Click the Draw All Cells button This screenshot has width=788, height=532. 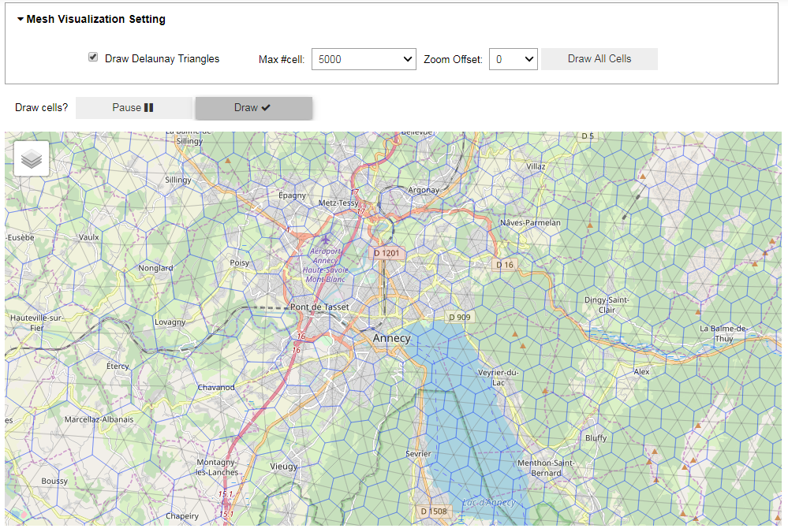click(x=599, y=59)
